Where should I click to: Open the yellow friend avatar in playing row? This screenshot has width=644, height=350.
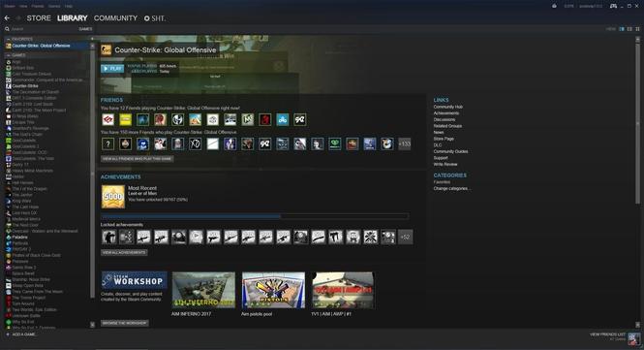125,119
